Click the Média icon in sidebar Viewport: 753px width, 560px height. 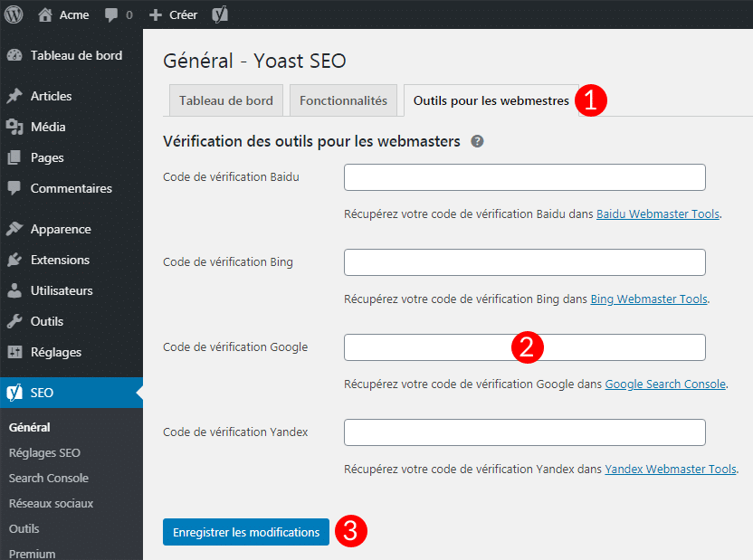tap(14, 127)
